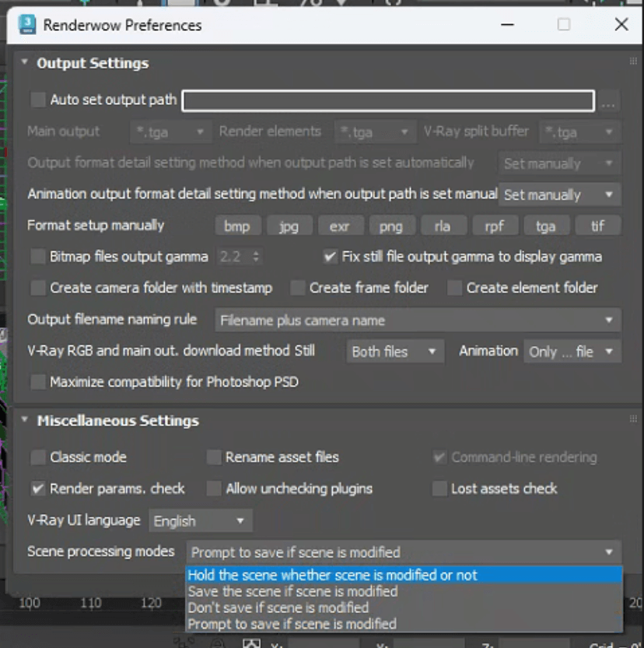This screenshot has width=644, height=648.
Task: Select the png output format
Action: click(x=392, y=226)
